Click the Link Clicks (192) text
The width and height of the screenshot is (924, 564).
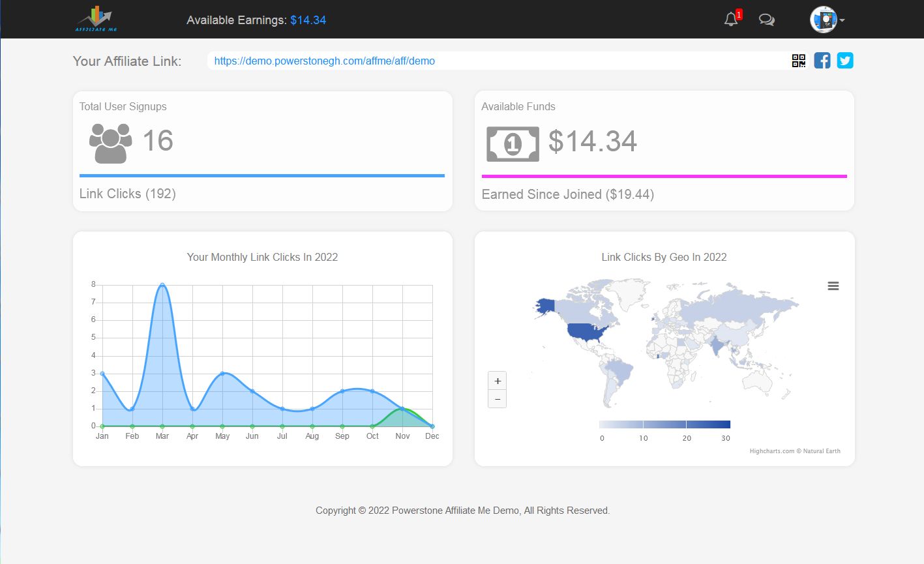(x=128, y=194)
